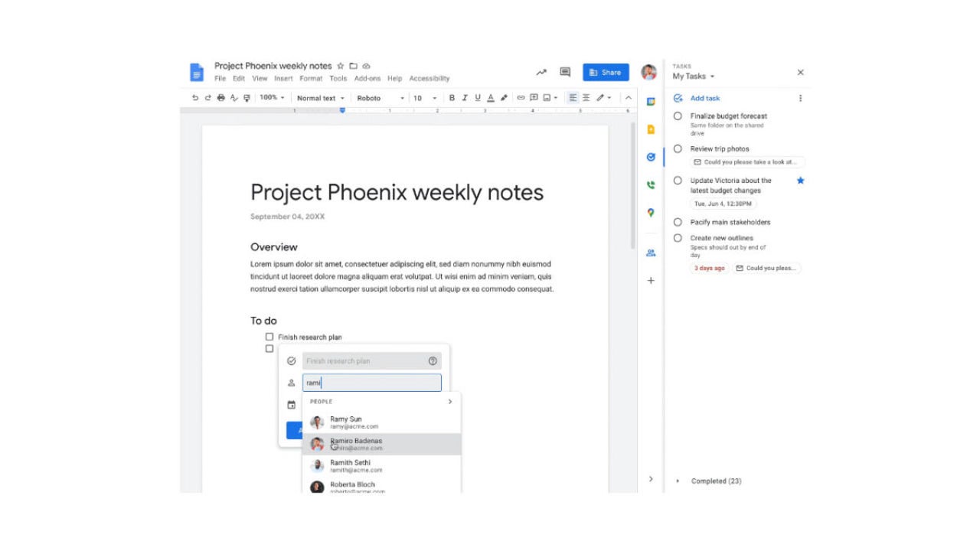Select the Undo tool
Screen dimensions: 980x551
click(194, 98)
